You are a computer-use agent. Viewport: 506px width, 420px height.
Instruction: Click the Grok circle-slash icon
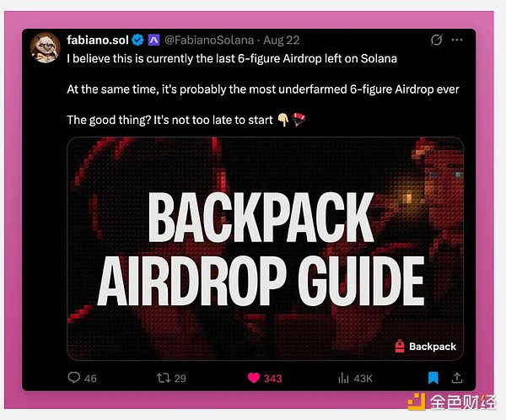436,40
